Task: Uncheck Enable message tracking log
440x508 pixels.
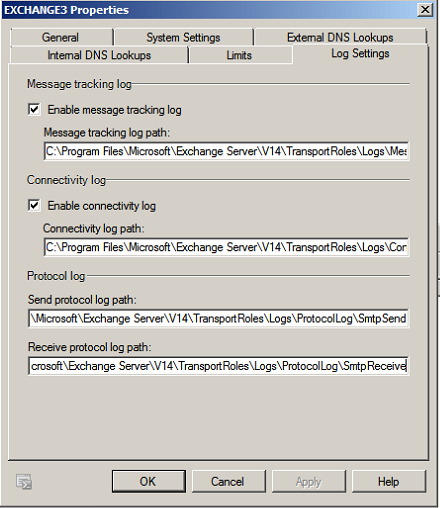Action: (x=34, y=109)
